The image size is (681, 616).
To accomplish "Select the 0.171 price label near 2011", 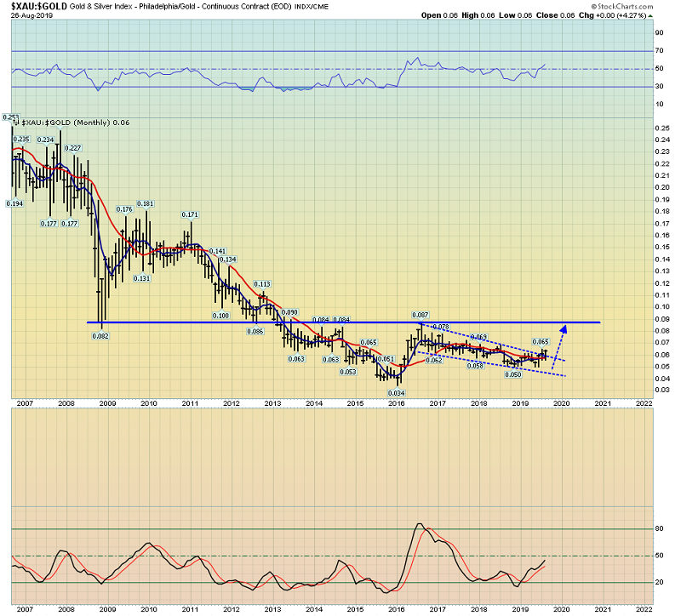I will 190,214.
